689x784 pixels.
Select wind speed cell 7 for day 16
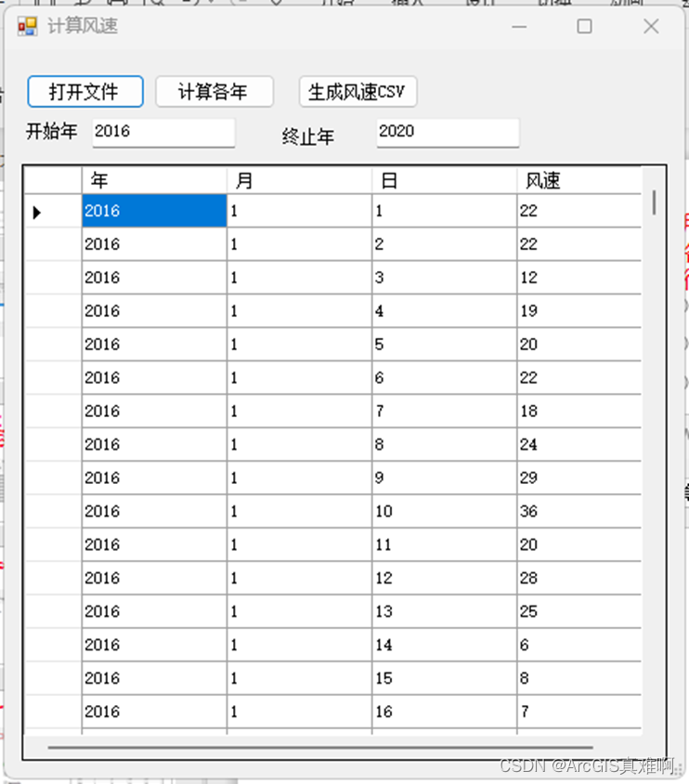[x=579, y=712]
